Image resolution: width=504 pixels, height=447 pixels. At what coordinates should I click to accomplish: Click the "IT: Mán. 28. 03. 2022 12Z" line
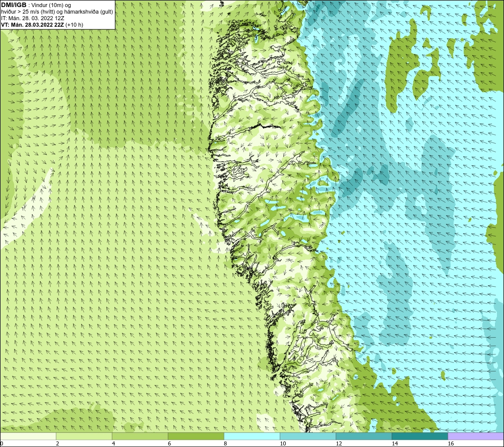click(32, 18)
